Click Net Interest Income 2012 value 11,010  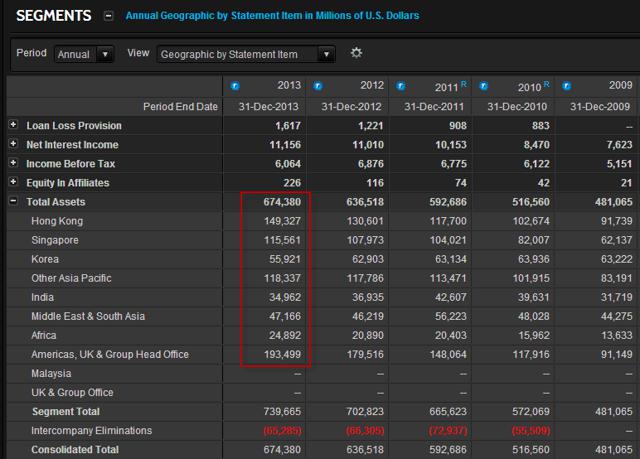[x=368, y=145]
